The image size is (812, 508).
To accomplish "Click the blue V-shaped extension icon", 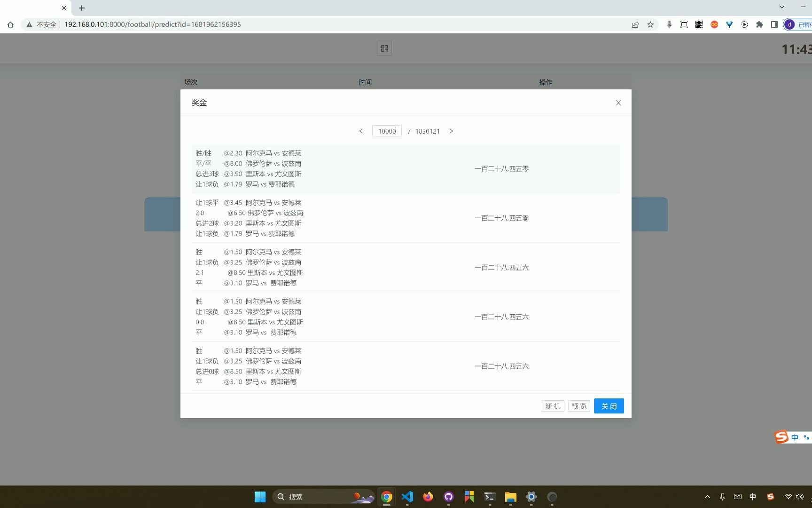I will (x=729, y=24).
